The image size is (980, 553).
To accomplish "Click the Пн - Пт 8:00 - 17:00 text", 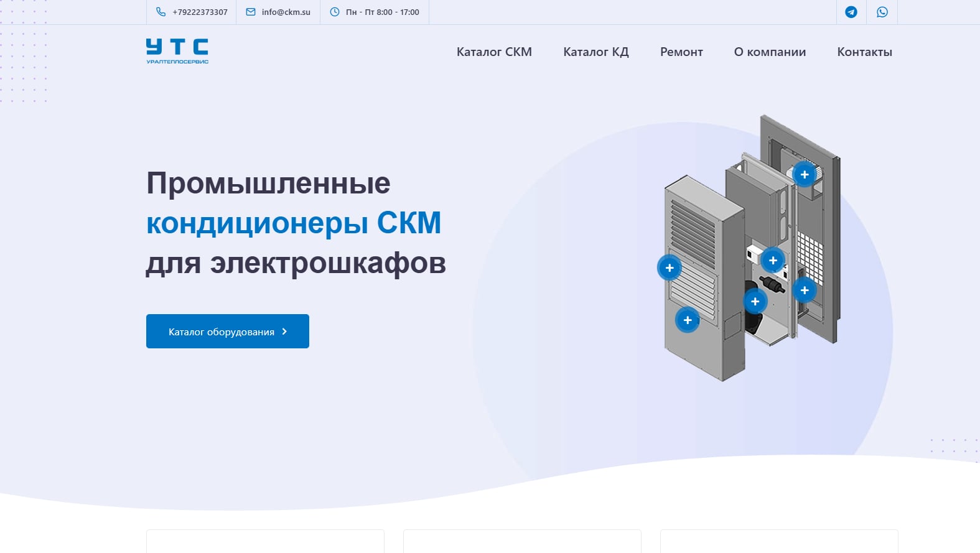I will point(383,12).
